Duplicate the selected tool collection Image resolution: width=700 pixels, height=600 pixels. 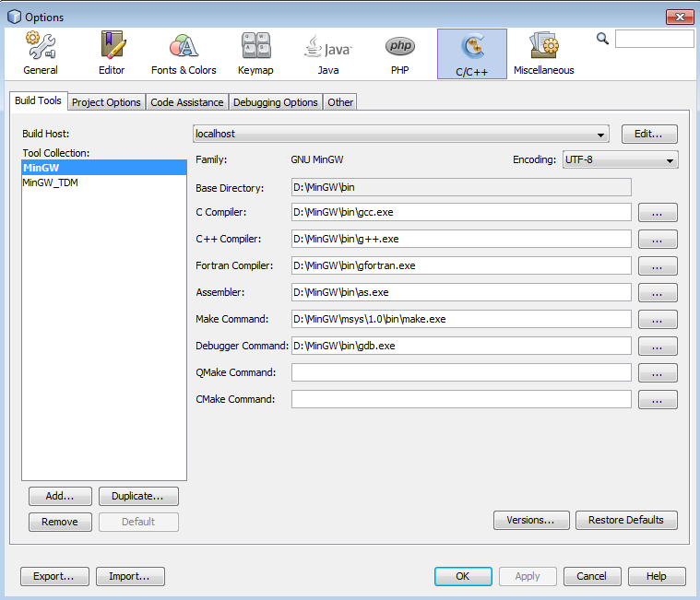[138, 496]
